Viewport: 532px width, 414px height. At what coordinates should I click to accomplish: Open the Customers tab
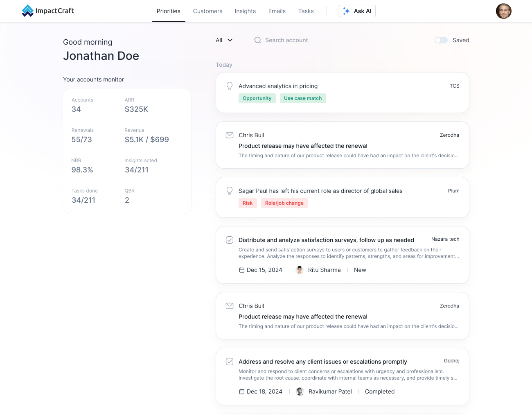pyautogui.click(x=208, y=11)
